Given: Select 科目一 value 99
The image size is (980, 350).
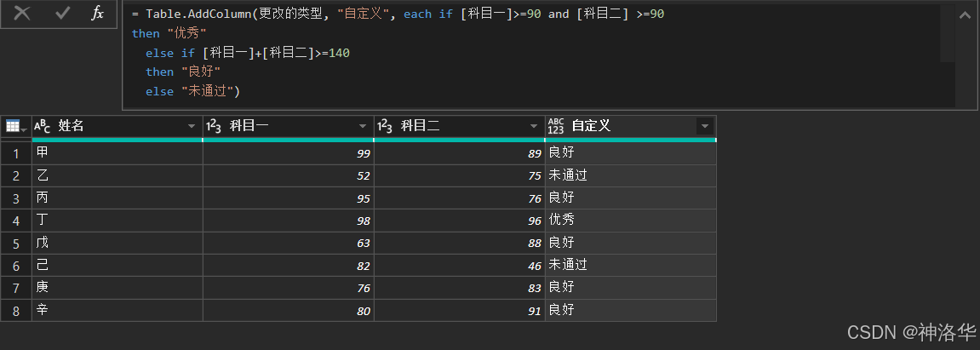Looking at the screenshot, I should click(x=289, y=154).
